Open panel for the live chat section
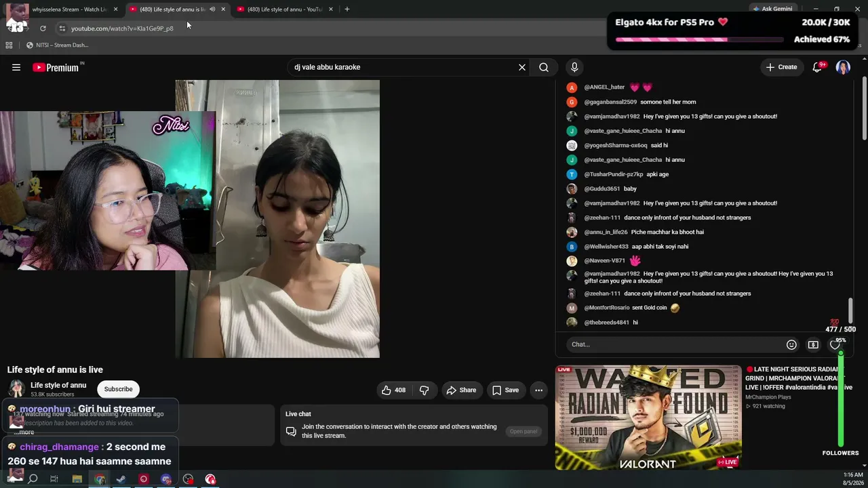The height and width of the screenshot is (488, 868). pyautogui.click(x=524, y=431)
